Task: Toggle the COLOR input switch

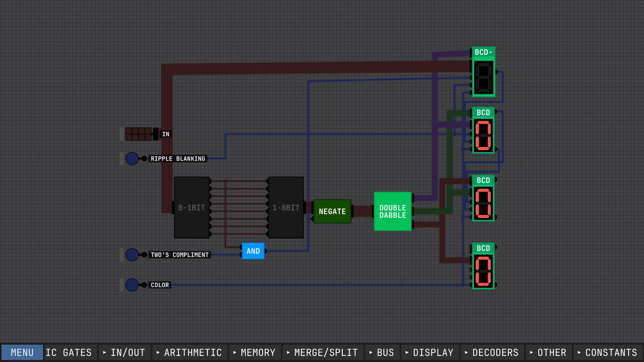Action: pos(132,285)
